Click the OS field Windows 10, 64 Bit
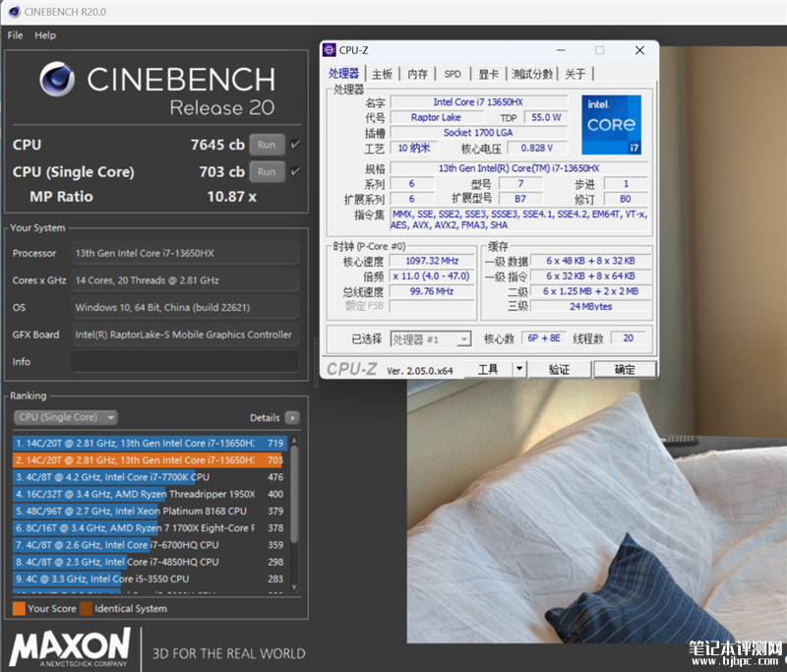This screenshot has height=672, width=787. pos(185,307)
